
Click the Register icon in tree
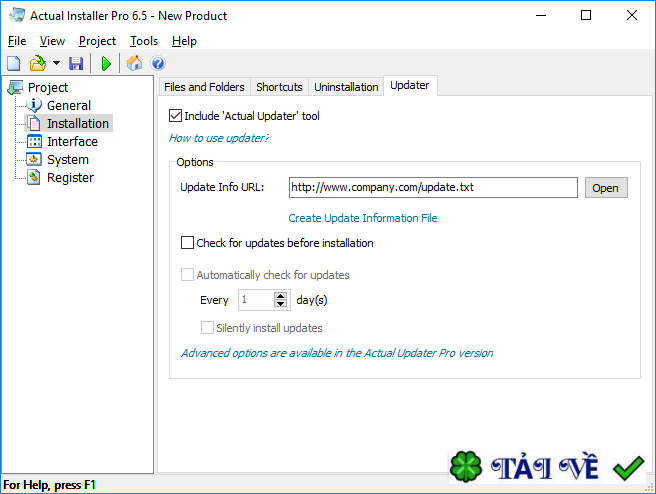pyautogui.click(x=34, y=177)
